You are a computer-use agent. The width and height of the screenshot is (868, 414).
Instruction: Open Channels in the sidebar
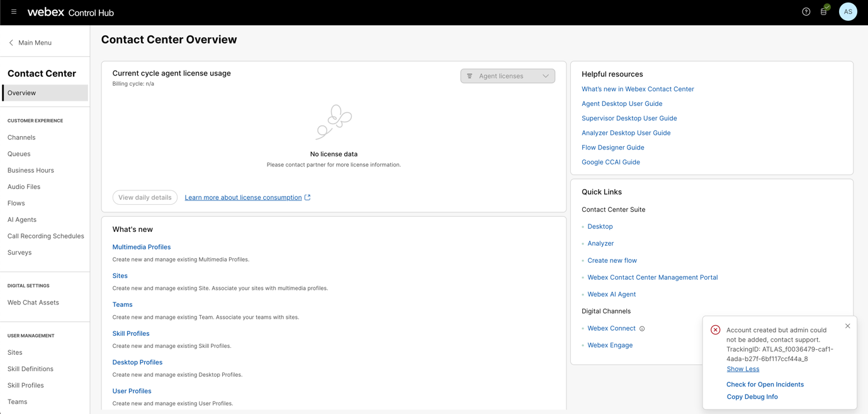tap(21, 137)
